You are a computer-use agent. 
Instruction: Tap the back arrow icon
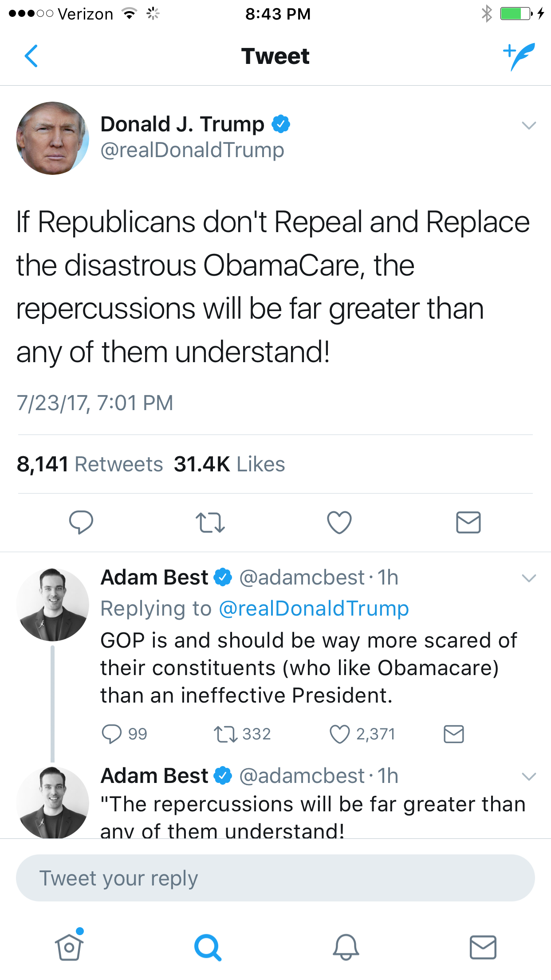(31, 56)
